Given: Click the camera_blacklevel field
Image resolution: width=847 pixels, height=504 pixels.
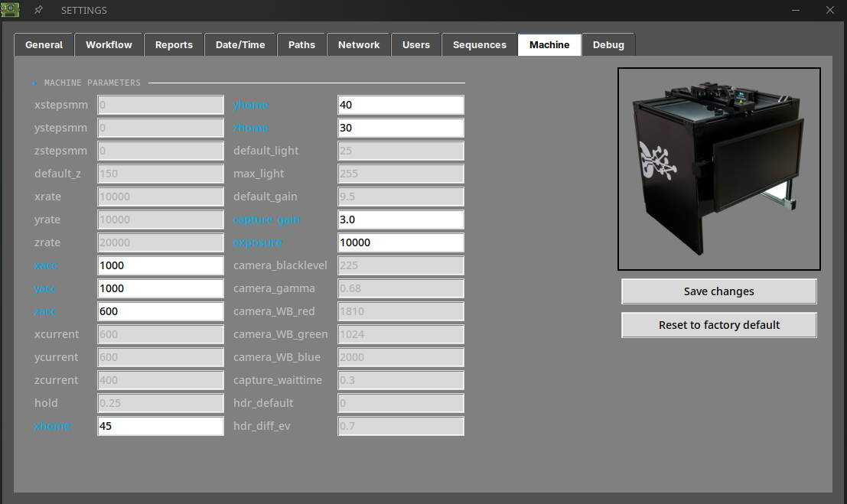Looking at the screenshot, I should [x=401, y=265].
